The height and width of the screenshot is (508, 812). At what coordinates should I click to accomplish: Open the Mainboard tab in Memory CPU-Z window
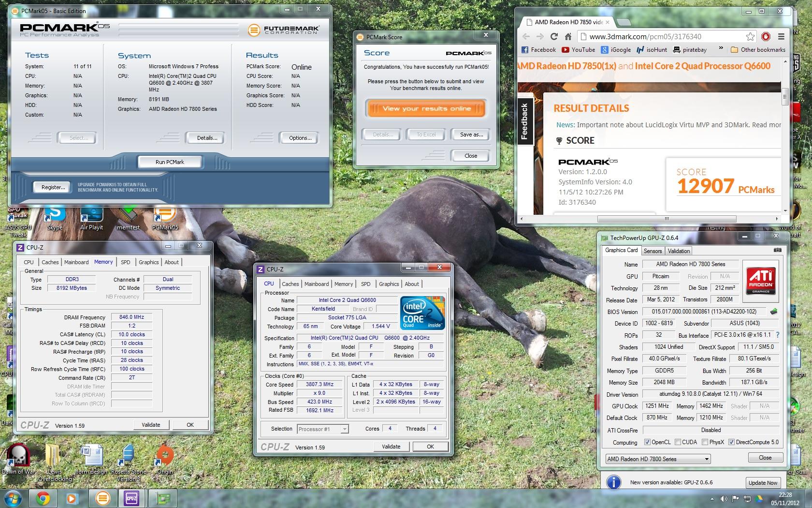click(x=76, y=262)
